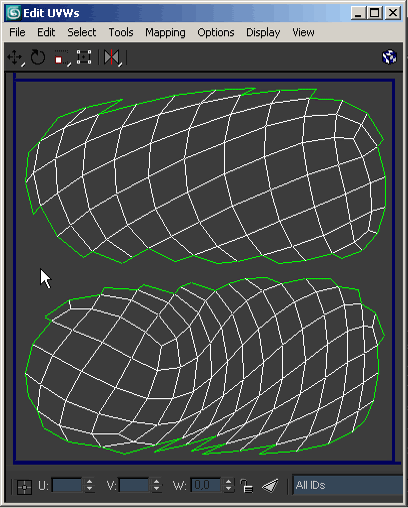Toggle Absolute/Offset transform mode button
Image resolution: width=408 pixels, height=508 pixels.
pos(24,487)
